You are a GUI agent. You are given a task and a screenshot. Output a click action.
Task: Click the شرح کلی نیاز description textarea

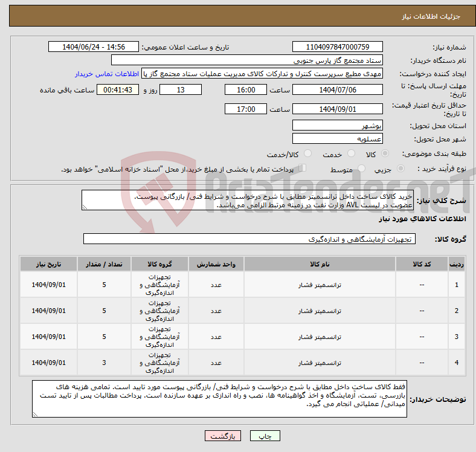coord(248,200)
